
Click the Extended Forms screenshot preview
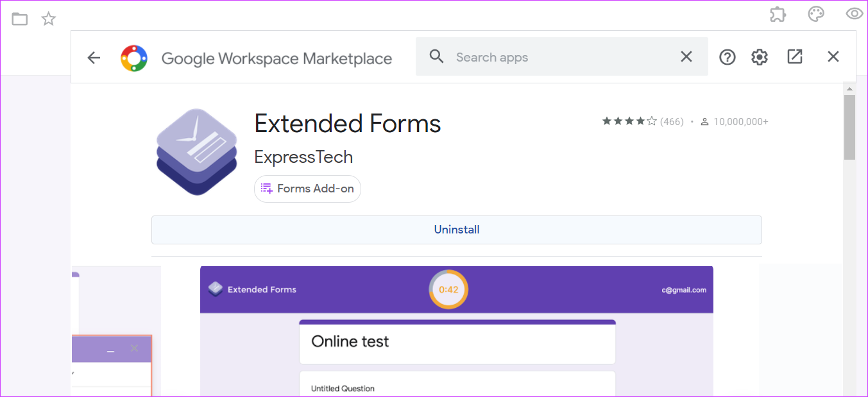(456, 330)
